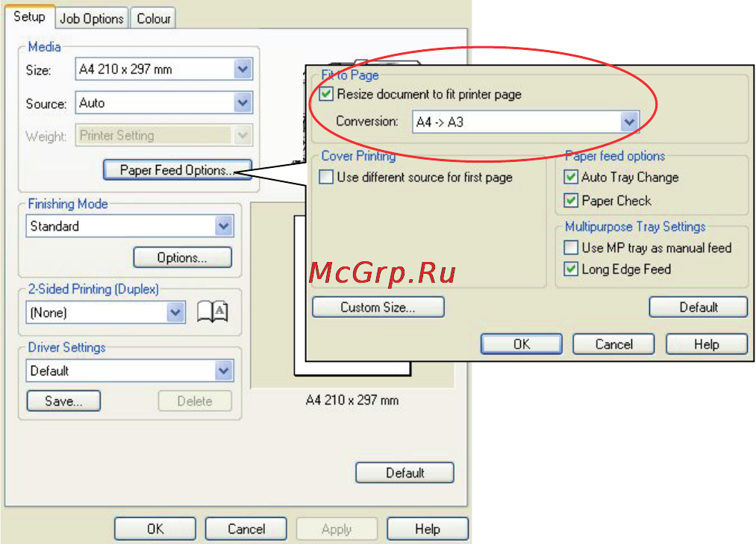
Task: Click Help in the main printer dialog
Action: point(428,529)
